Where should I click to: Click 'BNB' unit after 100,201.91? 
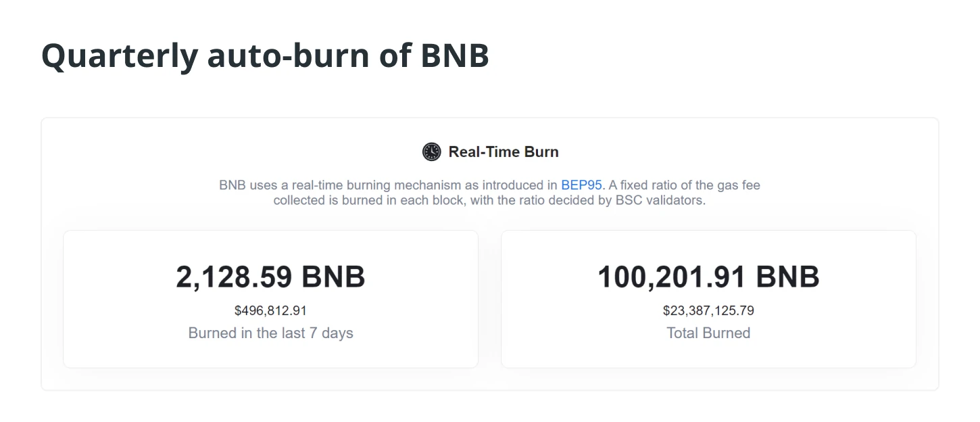click(x=787, y=277)
